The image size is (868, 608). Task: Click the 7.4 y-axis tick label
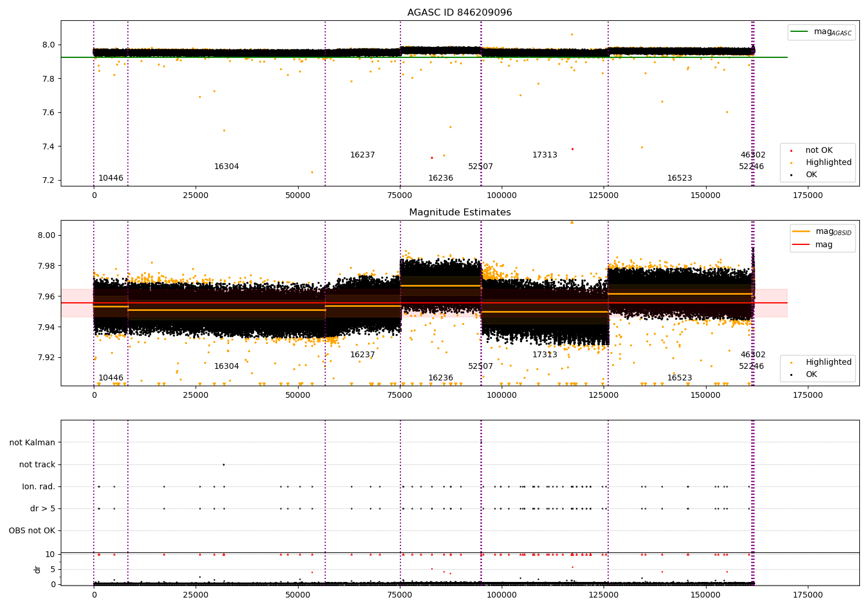[49, 146]
